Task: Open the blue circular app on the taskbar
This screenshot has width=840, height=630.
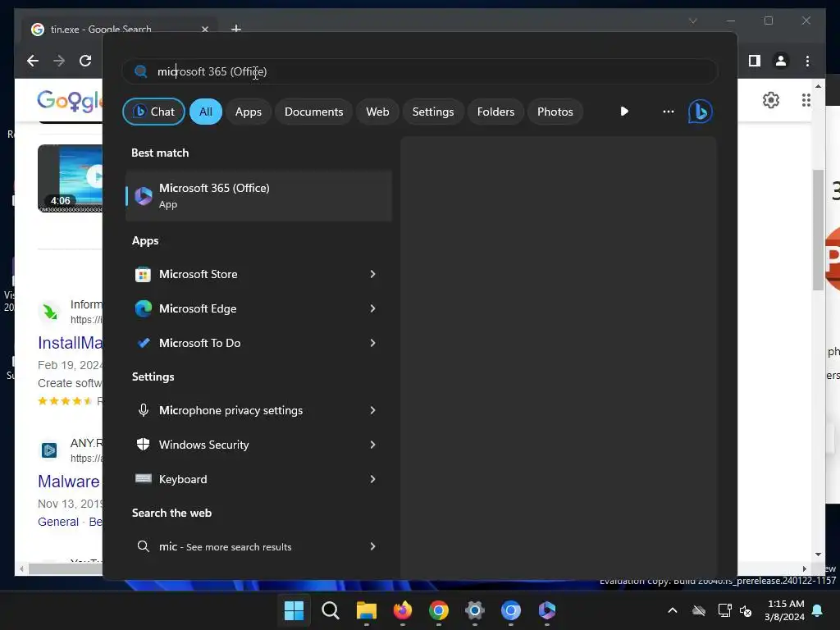Action: pos(510,610)
